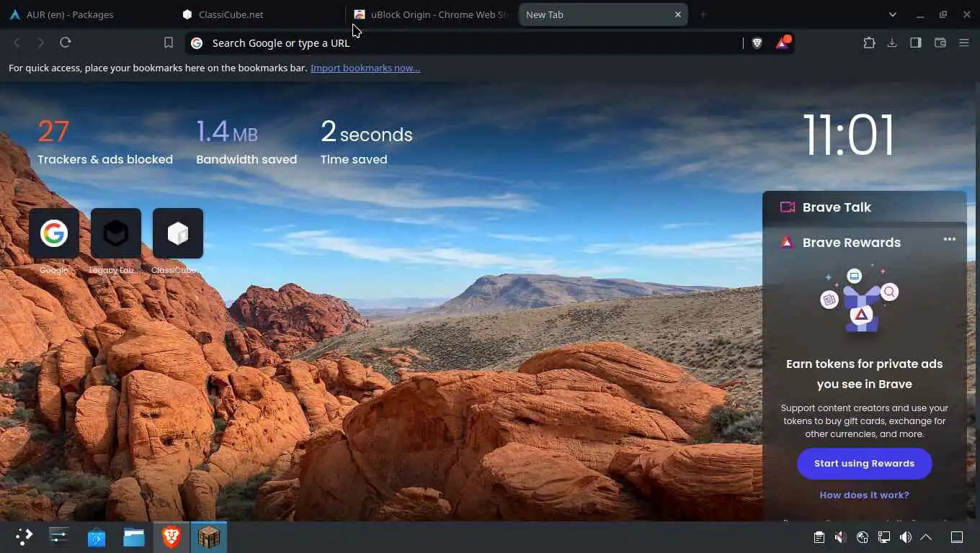Open the tab search dropdown arrow
Image resolution: width=980 pixels, height=553 pixels.
893,14
